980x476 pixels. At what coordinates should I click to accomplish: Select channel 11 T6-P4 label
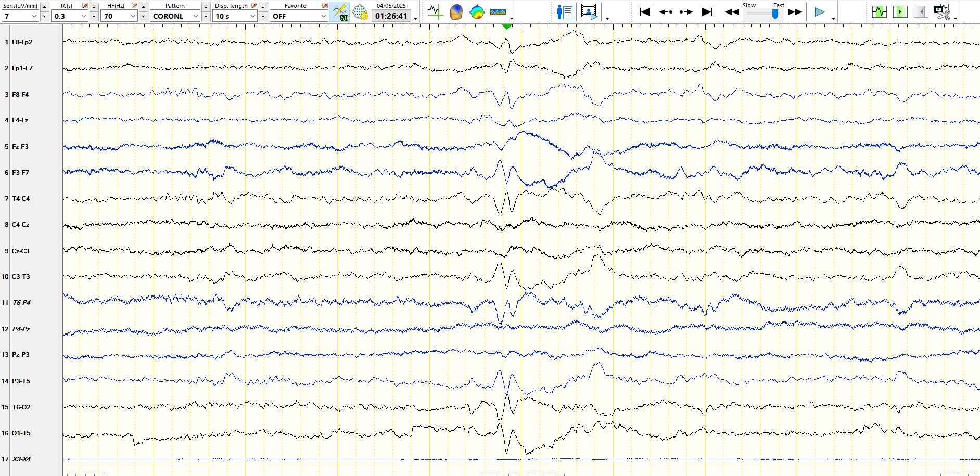(x=22, y=303)
